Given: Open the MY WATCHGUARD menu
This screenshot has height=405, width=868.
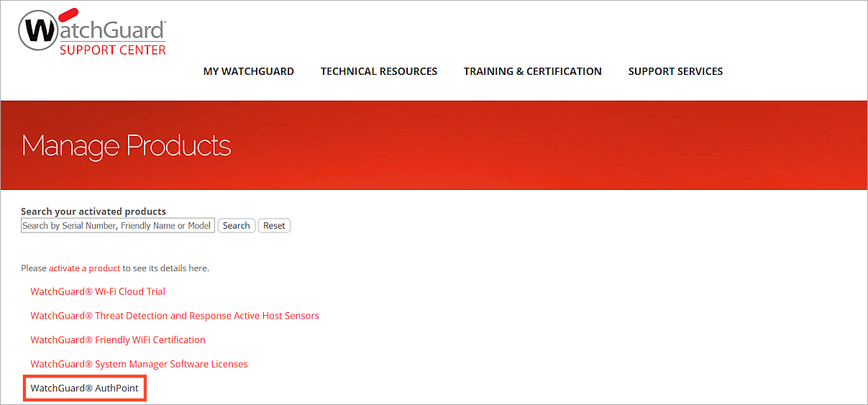Looking at the screenshot, I should [x=249, y=71].
